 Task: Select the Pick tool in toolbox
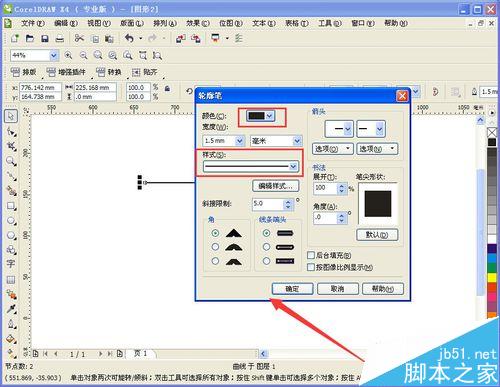pos(11,116)
